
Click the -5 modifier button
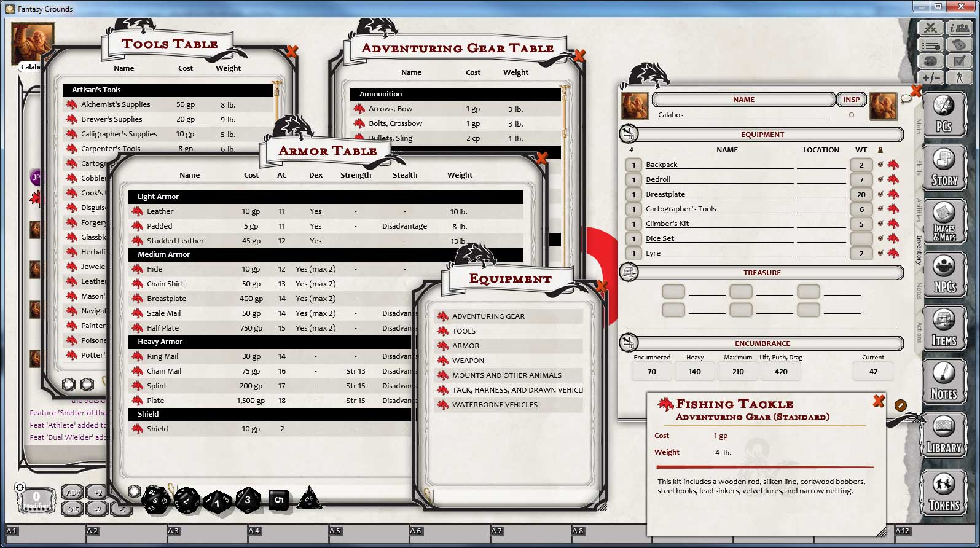122,509
